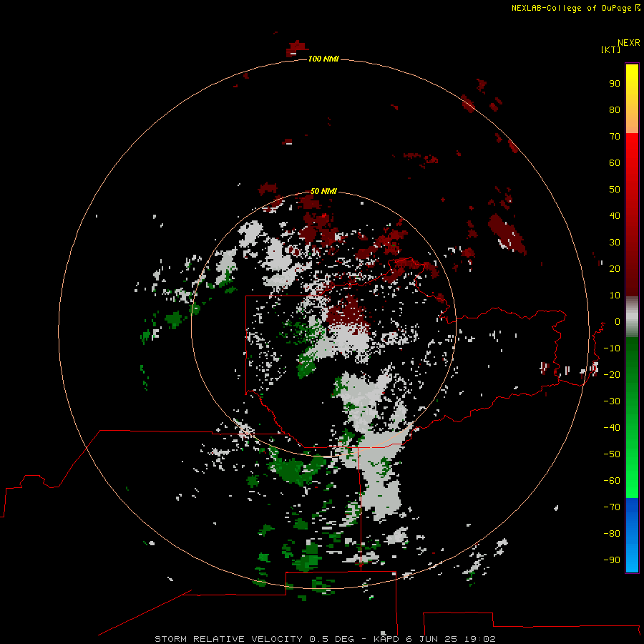This screenshot has width=644, height=644.
Task: Click the yellow top section of the color bar
Action: (632, 98)
